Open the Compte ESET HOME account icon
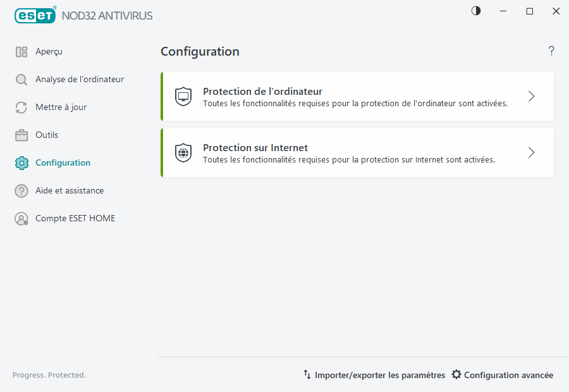The image size is (569, 392). pos(21,218)
